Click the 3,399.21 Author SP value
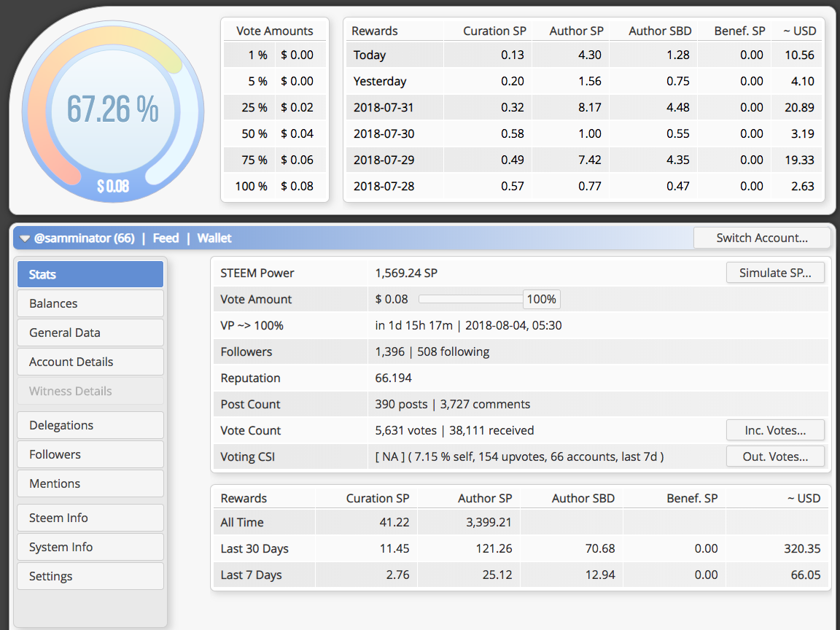 [489, 522]
